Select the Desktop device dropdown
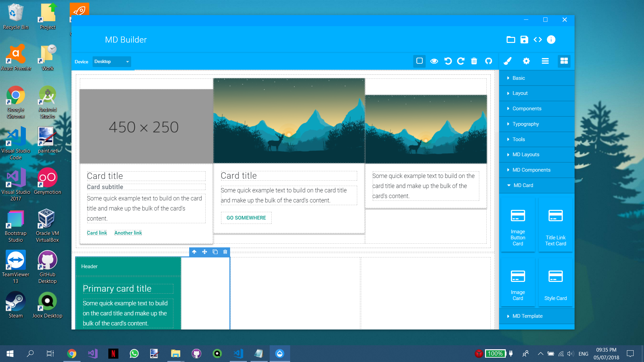Viewport: 644px width, 362px height. 111,61
